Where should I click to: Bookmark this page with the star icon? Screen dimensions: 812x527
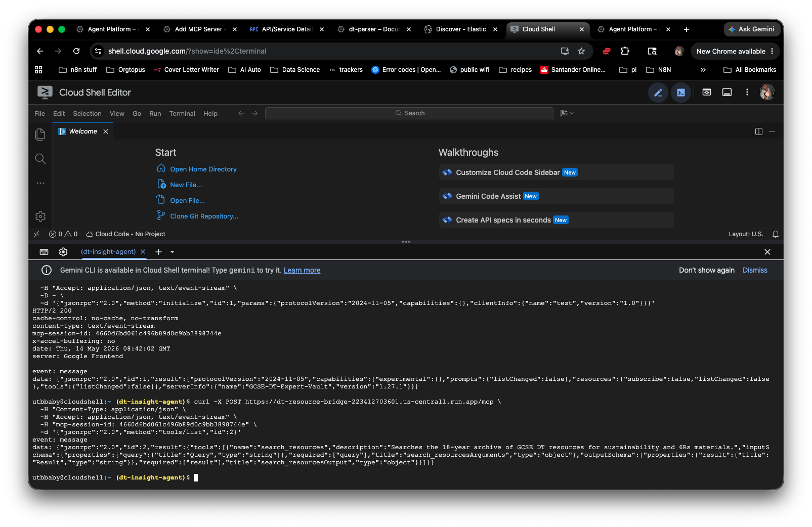point(581,51)
